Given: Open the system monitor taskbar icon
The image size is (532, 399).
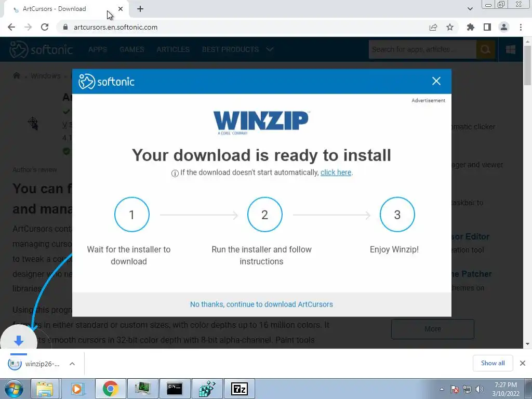Looking at the screenshot, I should (142, 389).
